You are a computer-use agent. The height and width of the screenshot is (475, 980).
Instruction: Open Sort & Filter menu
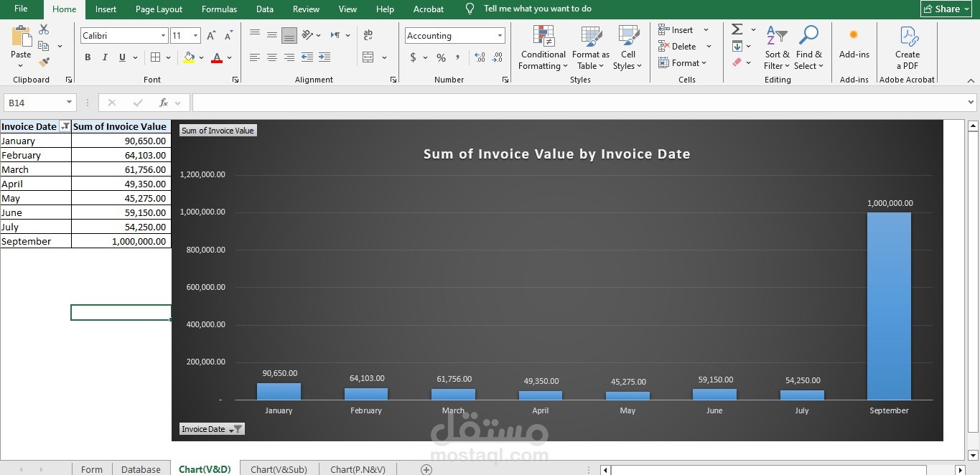pyautogui.click(x=777, y=47)
